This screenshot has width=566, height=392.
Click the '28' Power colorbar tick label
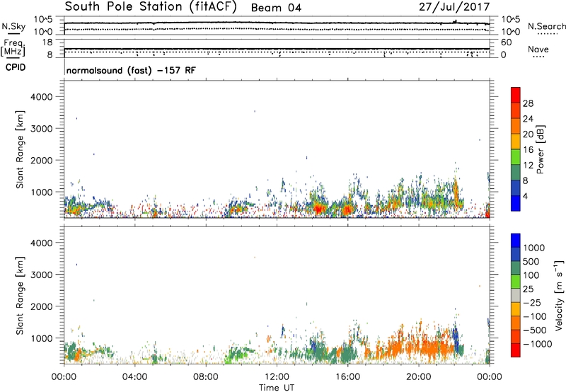(x=528, y=103)
